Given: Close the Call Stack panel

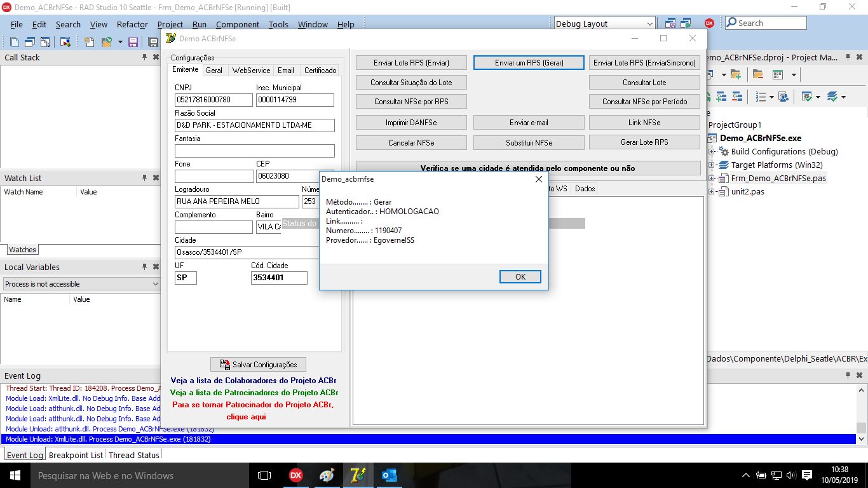Looking at the screenshot, I should click(x=156, y=57).
